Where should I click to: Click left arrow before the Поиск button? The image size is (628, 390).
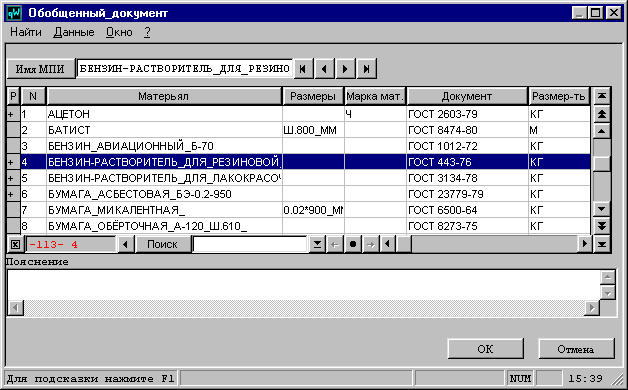pyautogui.click(x=125, y=244)
